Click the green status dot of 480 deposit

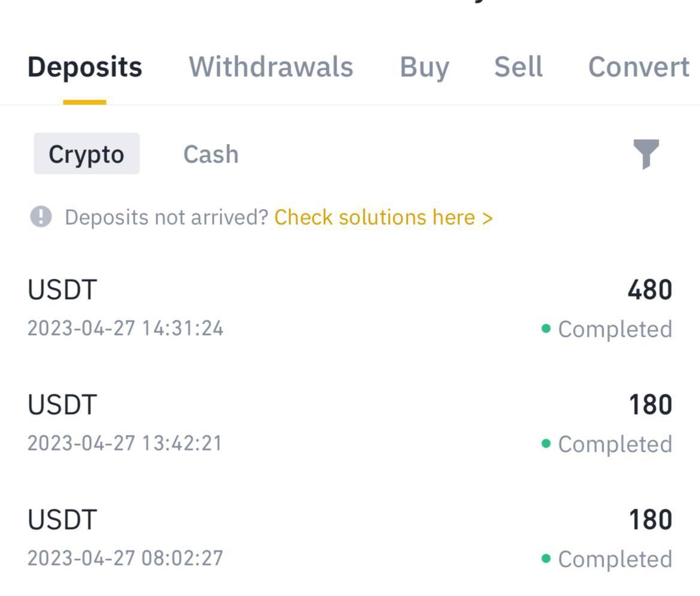coord(546,328)
